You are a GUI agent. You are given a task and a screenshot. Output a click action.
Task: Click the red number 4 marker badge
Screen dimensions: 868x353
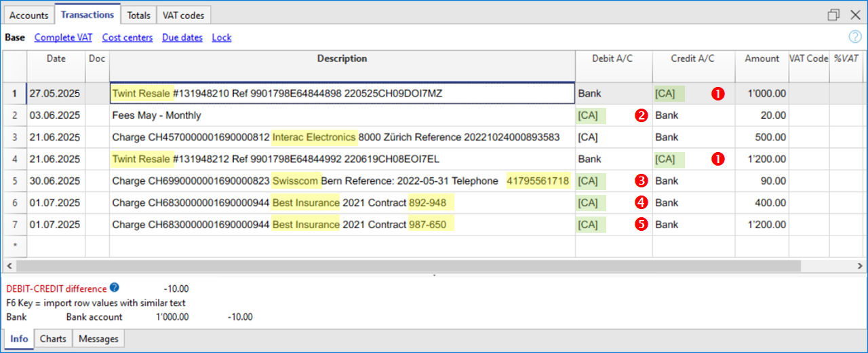click(x=640, y=202)
